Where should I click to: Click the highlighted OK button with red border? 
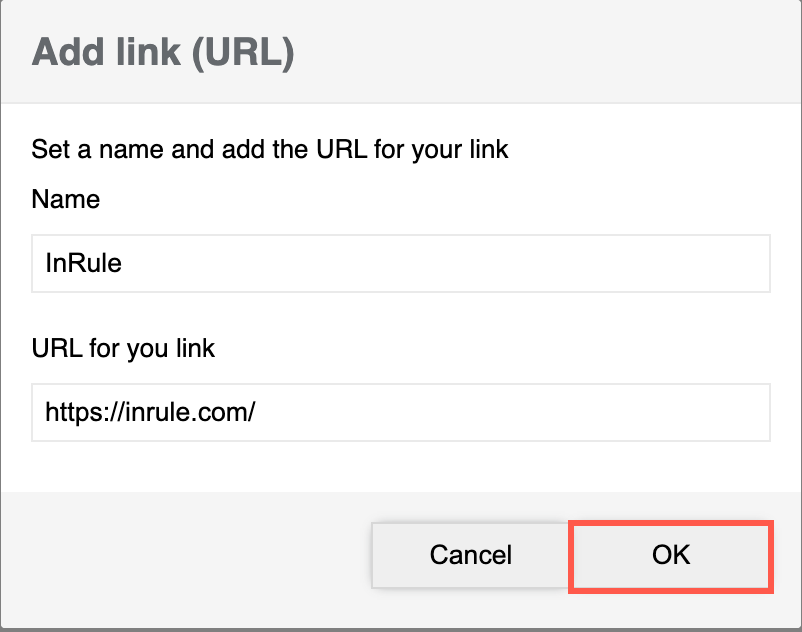(x=670, y=556)
